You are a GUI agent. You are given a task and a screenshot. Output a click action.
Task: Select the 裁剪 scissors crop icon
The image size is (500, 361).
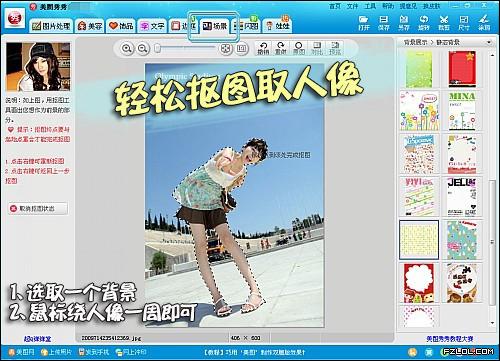tap(444, 23)
